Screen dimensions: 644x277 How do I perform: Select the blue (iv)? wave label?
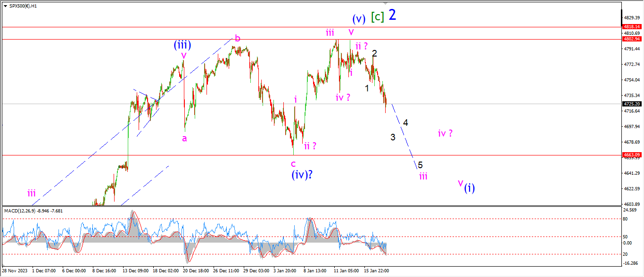(302, 174)
